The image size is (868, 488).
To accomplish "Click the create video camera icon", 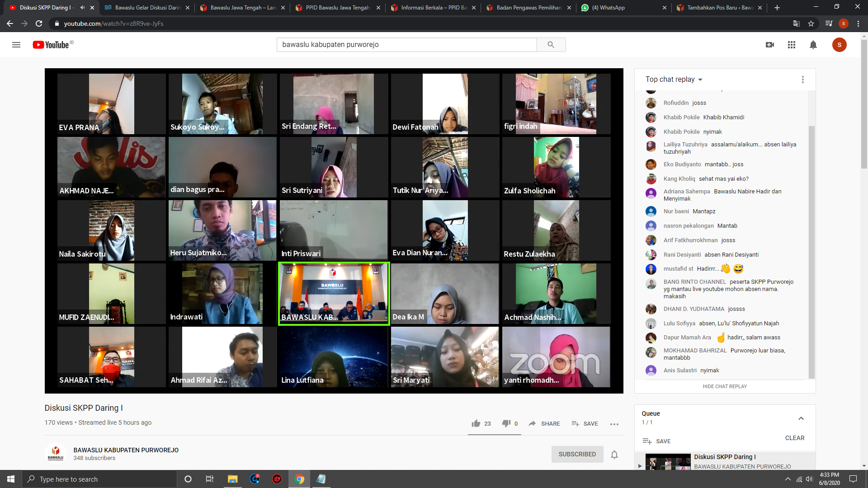I will coord(770,45).
